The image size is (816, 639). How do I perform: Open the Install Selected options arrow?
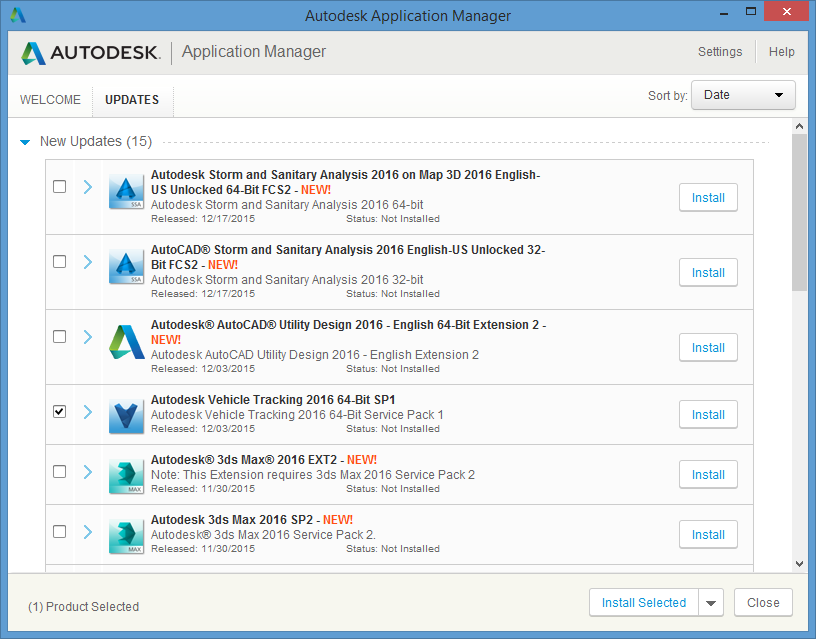711,603
